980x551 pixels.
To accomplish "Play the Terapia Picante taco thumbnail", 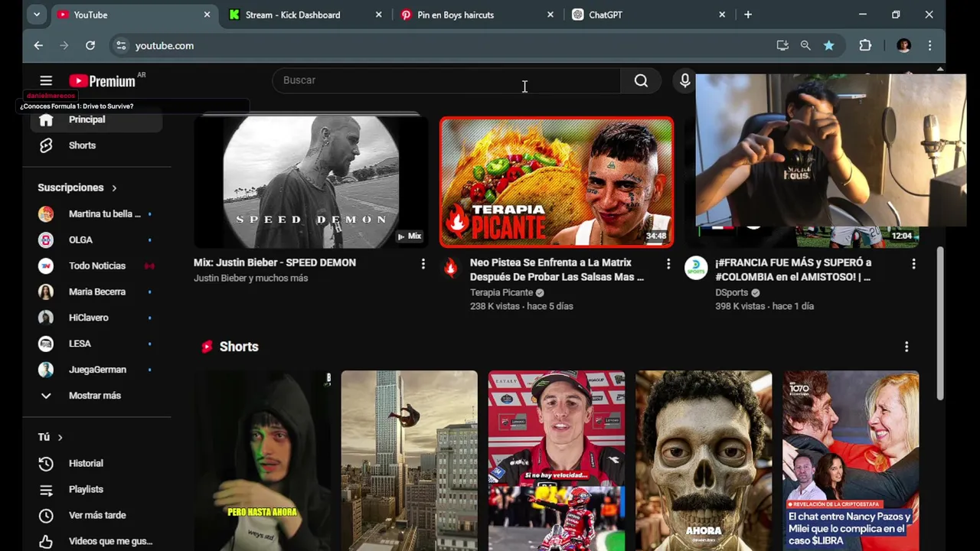I will (557, 182).
